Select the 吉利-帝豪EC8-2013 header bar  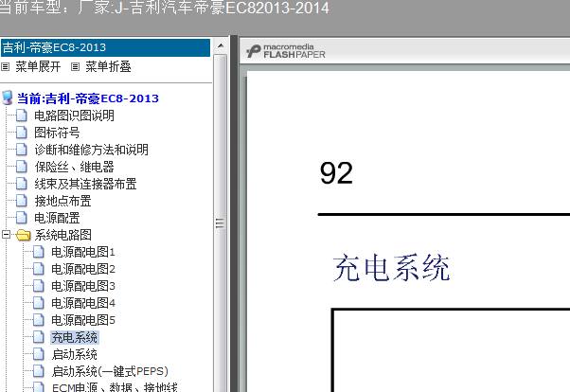(x=105, y=47)
